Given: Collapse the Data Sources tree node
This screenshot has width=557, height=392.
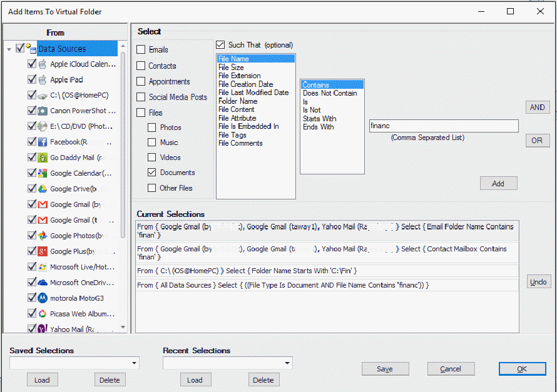Looking at the screenshot, I should 9,49.
